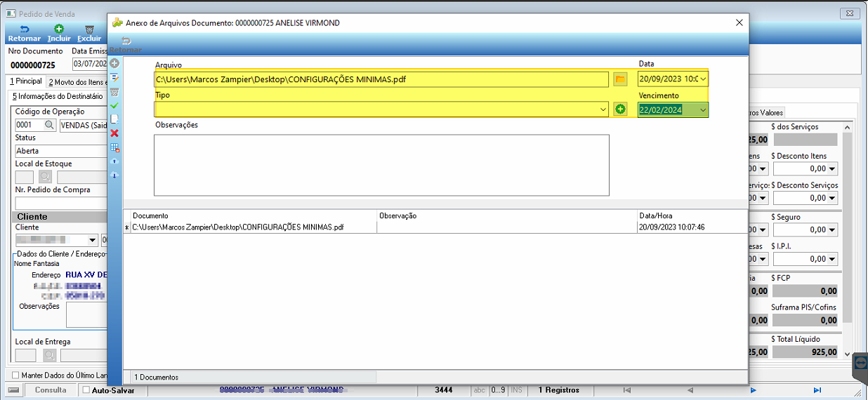Click previous record arrow in status bar
This screenshot has height=400, width=868.
click(x=690, y=390)
